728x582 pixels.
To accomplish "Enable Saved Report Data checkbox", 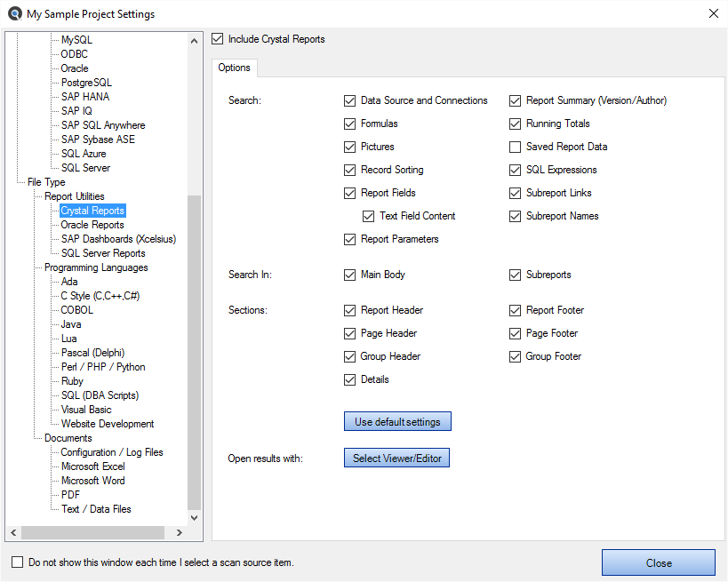I will [x=515, y=147].
